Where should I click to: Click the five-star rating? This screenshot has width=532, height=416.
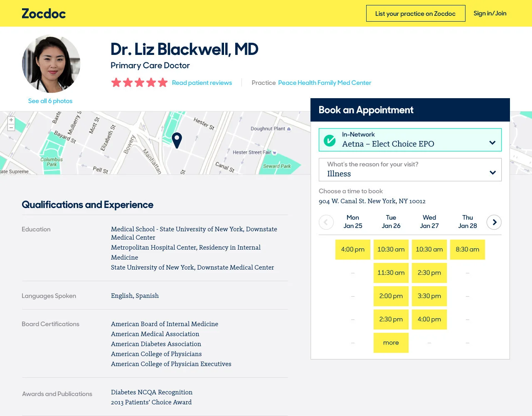pyautogui.click(x=139, y=83)
